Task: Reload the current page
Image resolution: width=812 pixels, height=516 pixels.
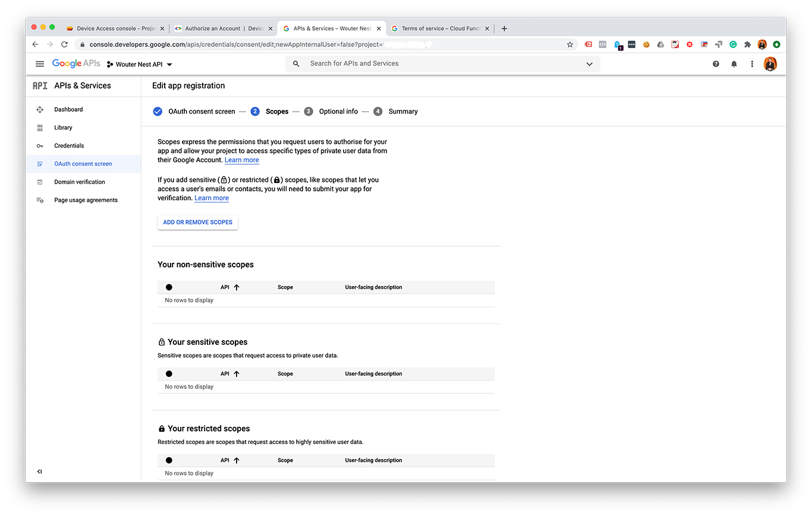Action: tap(65, 45)
